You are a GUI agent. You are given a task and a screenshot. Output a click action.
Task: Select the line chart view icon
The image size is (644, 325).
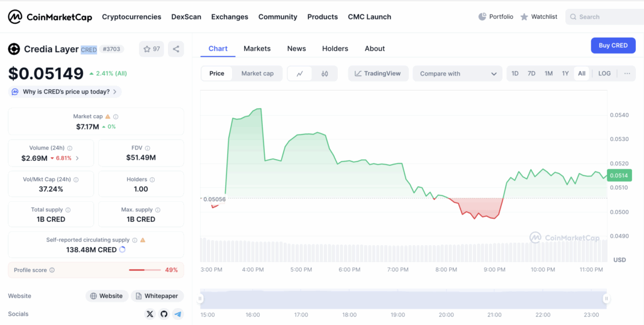(300, 74)
